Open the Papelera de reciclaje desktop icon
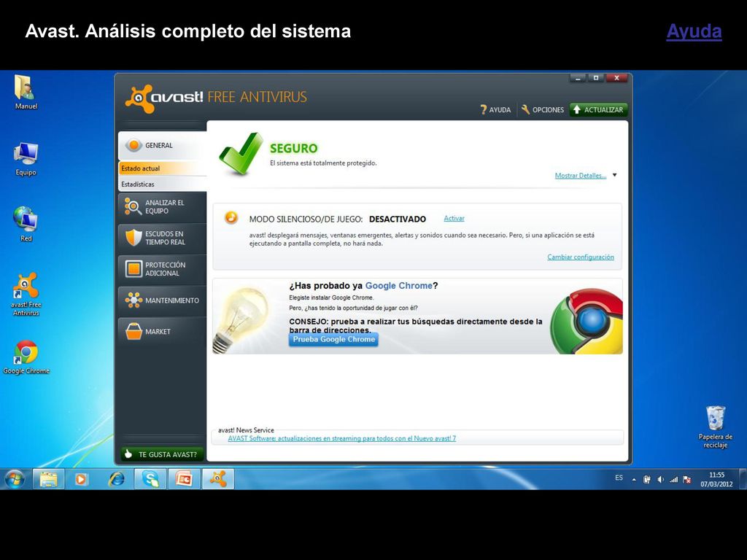This screenshot has height=560, width=747. [715, 427]
